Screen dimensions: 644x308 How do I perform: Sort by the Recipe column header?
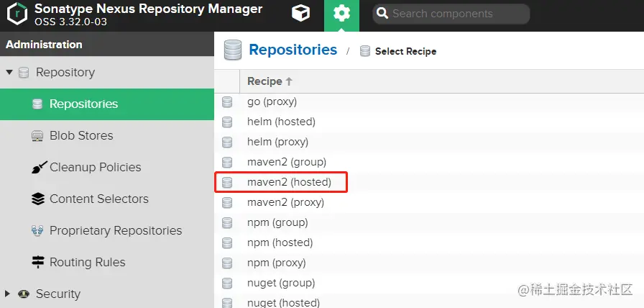point(270,81)
